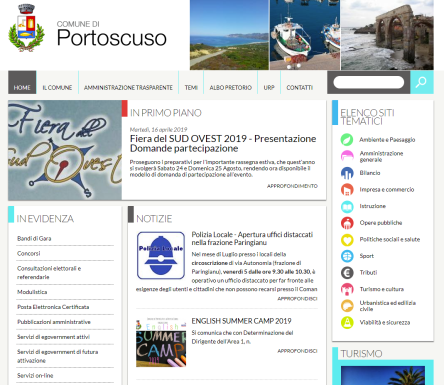
Task: Click the Bilancio text link
Action: click(x=370, y=173)
